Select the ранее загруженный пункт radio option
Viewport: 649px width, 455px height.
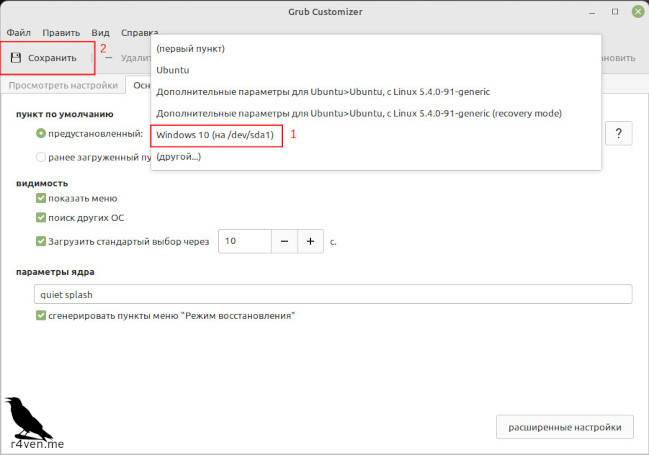(x=41, y=157)
